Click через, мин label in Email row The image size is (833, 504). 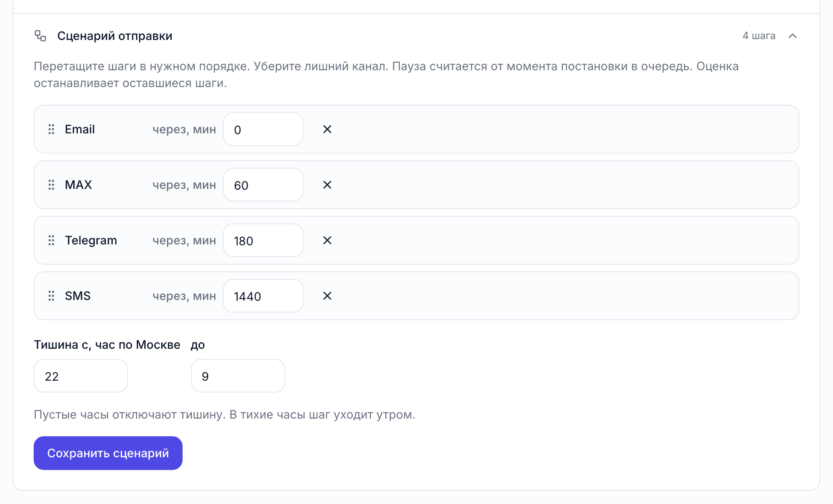[184, 129]
